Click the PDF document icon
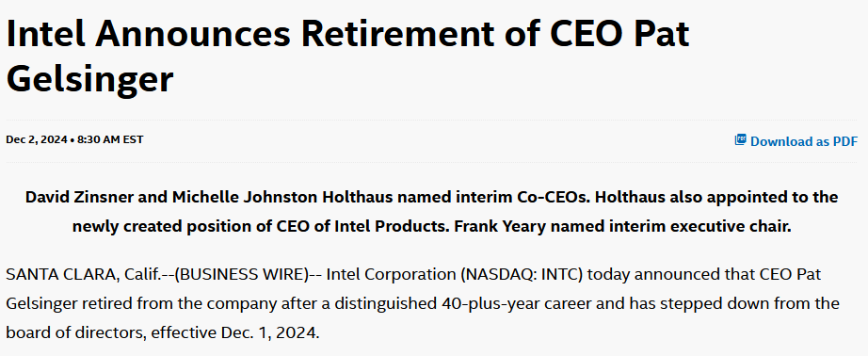 pyautogui.click(x=740, y=139)
